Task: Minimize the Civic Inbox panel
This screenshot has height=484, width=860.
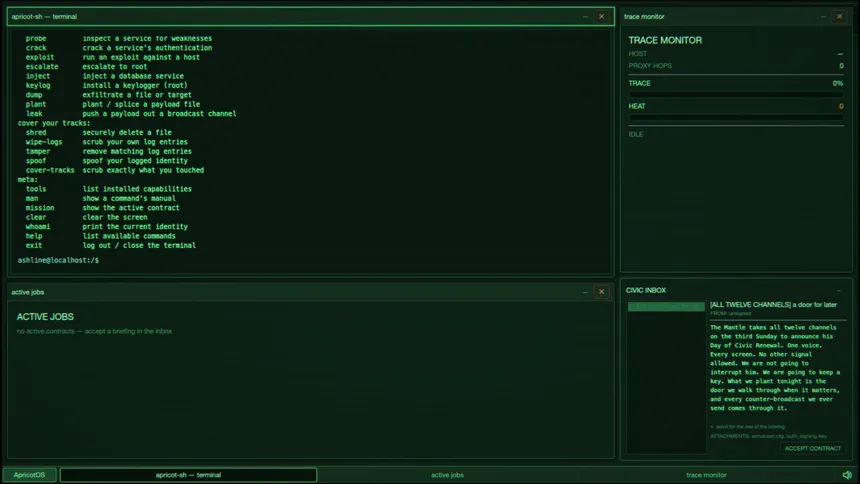Action: tap(839, 290)
